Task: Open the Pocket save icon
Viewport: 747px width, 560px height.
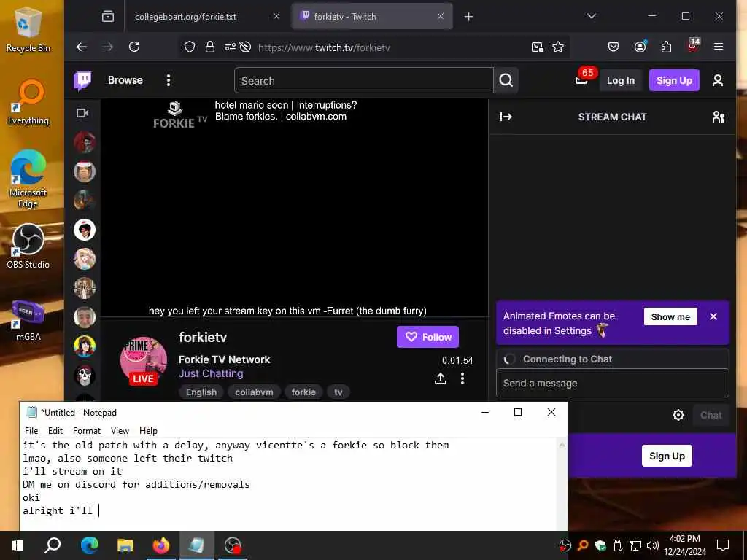Action: 614,47
